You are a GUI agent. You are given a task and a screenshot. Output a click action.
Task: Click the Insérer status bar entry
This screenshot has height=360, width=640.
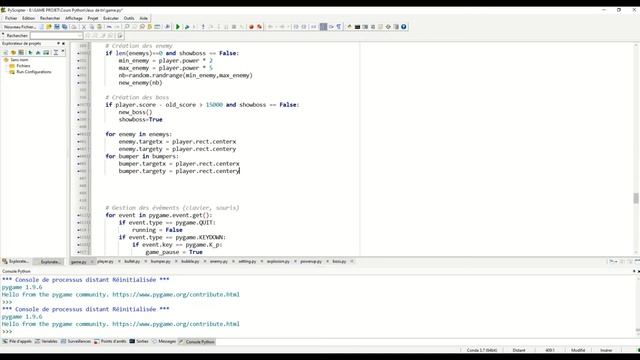coord(606,350)
